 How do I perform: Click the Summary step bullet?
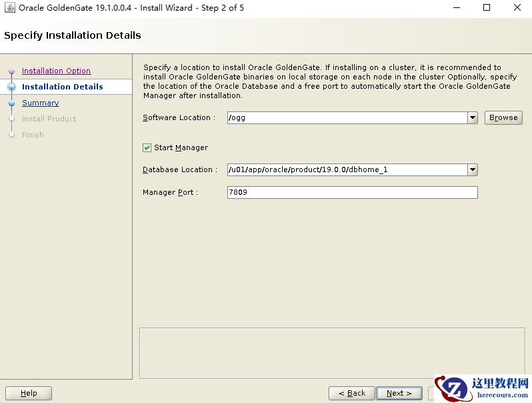click(12, 103)
